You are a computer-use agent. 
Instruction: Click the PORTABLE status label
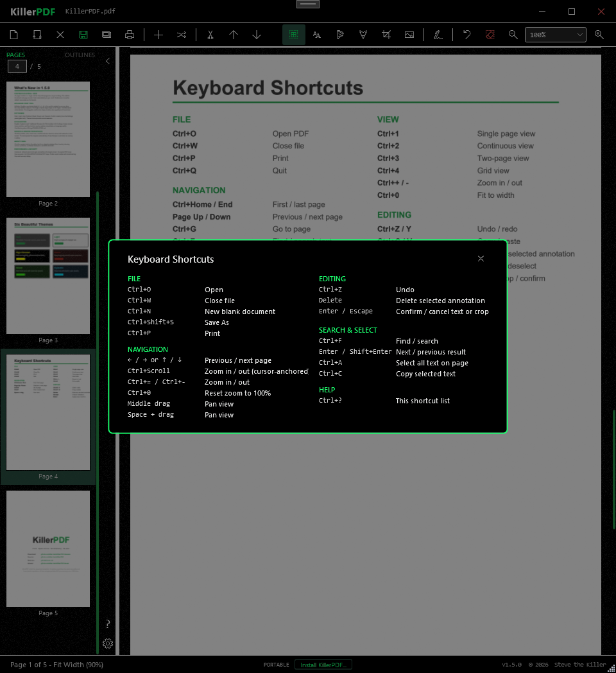point(277,665)
